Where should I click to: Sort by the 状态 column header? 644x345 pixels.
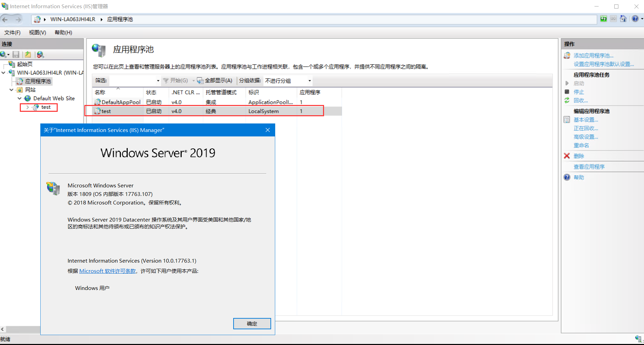[x=156, y=92]
